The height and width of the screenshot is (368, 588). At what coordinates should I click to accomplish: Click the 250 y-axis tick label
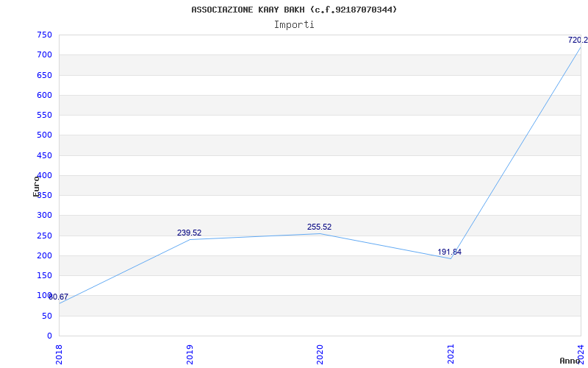pyautogui.click(x=44, y=236)
